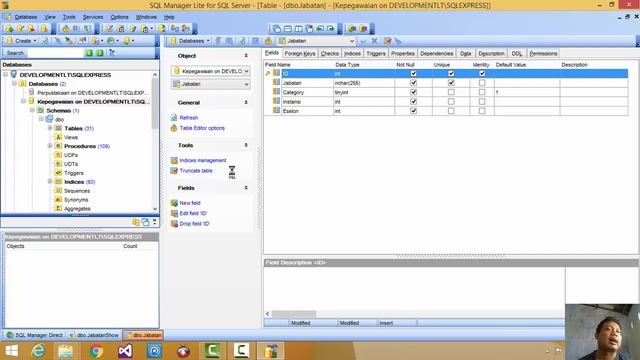This screenshot has width=640, height=360.
Task: Switch to SQL Manager Direct window tab
Action: tap(35, 335)
